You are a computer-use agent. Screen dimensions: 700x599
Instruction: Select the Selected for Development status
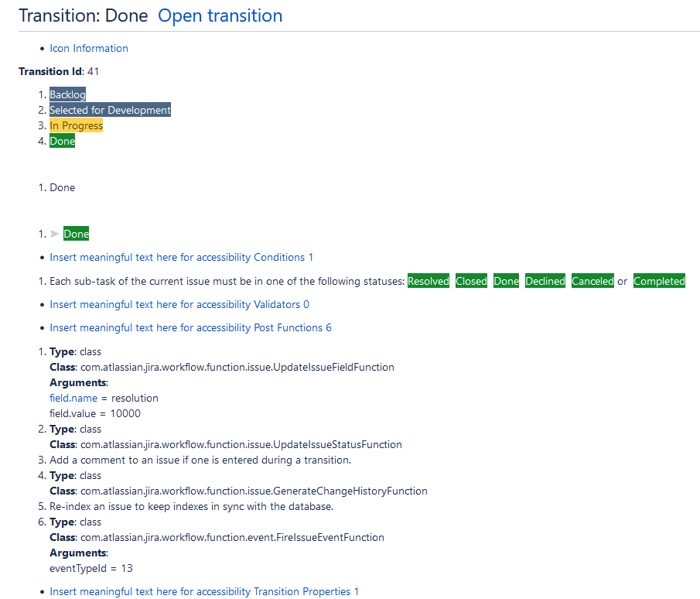pos(110,110)
